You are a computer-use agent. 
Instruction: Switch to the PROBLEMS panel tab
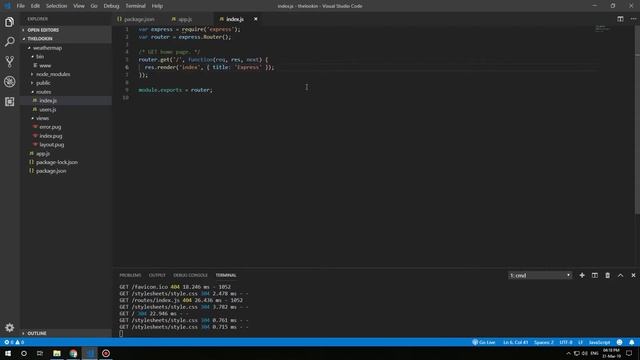point(130,276)
